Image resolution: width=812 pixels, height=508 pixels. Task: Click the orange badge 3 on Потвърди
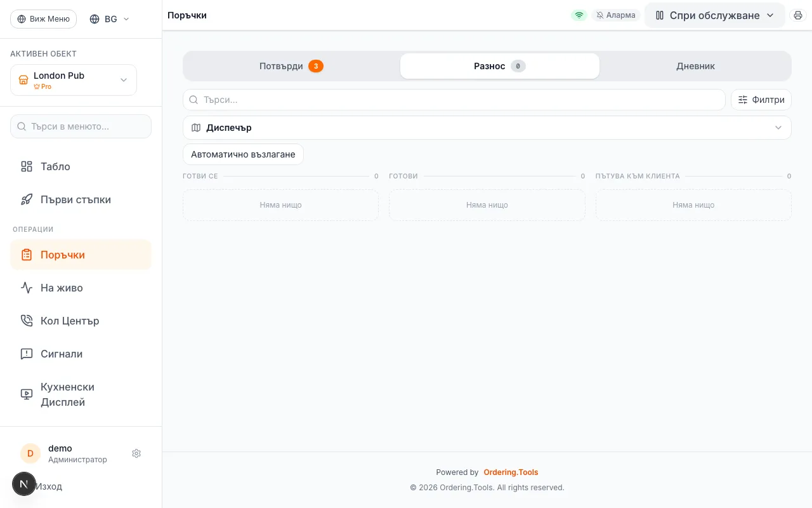(316, 66)
